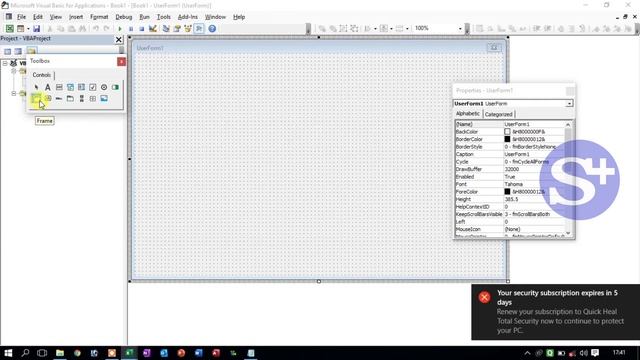Viewport: 640px width, 360px height.
Task: Run the Sub/UserForm with the play icon
Action: pyautogui.click(x=120, y=29)
